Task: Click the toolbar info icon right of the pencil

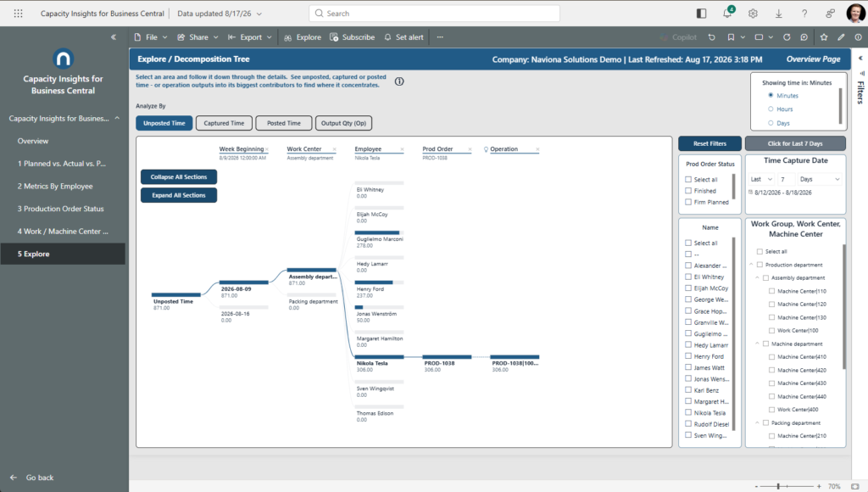Action: [858, 37]
